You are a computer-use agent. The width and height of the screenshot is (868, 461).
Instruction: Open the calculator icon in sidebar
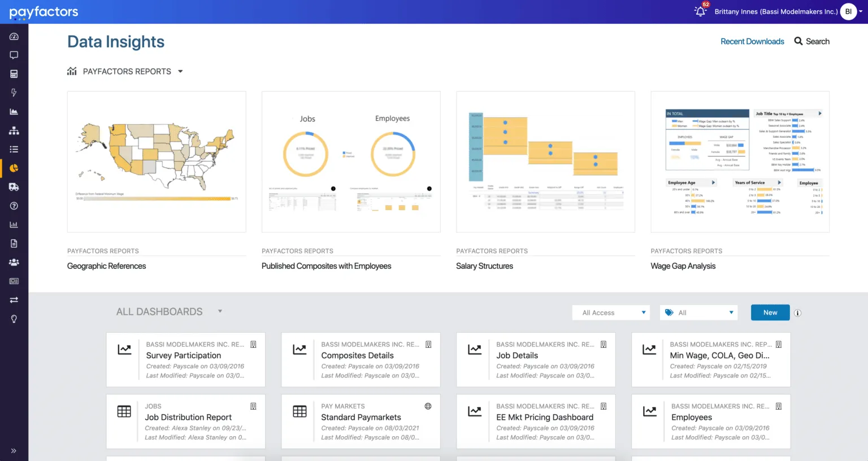(14, 74)
